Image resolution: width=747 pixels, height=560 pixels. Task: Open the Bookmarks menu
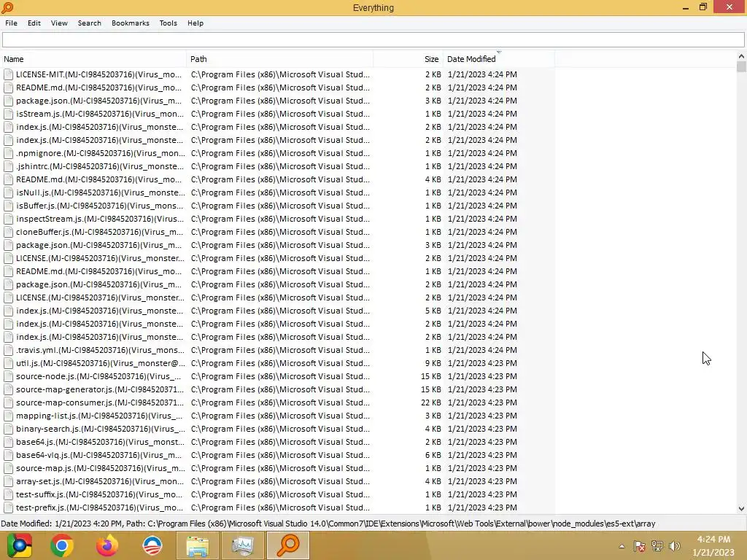tap(130, 23)
